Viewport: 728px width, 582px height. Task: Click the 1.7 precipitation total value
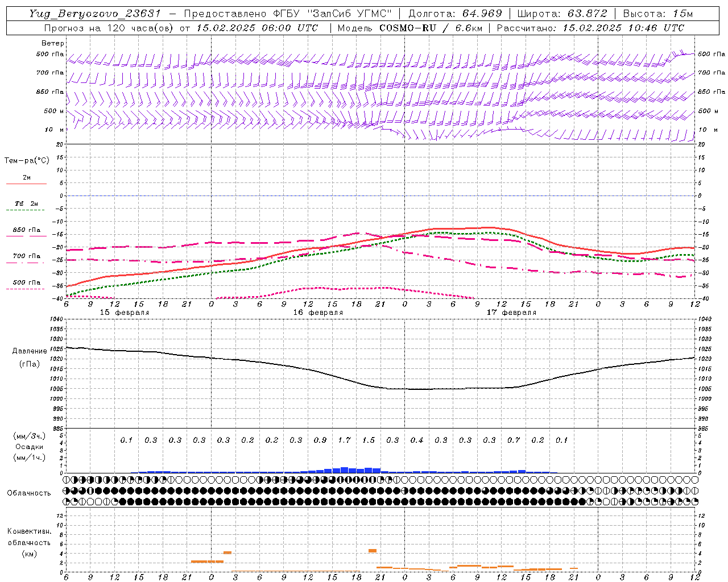(x=344, y=440)
